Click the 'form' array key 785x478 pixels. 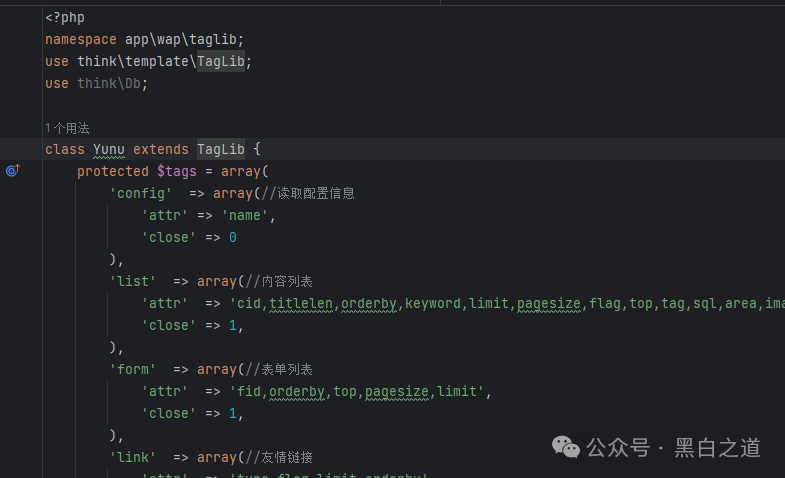tap(133, 369)
